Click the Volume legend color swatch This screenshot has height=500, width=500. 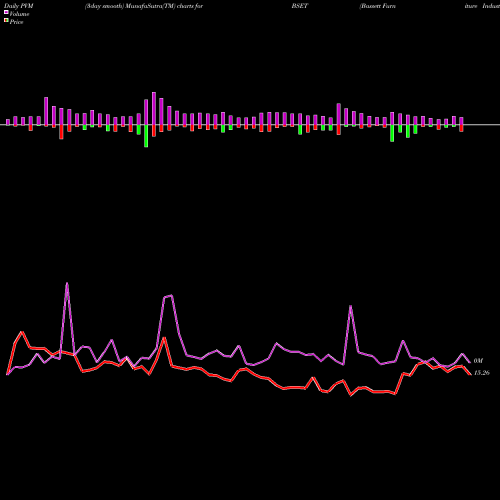[x=6, y=13]
